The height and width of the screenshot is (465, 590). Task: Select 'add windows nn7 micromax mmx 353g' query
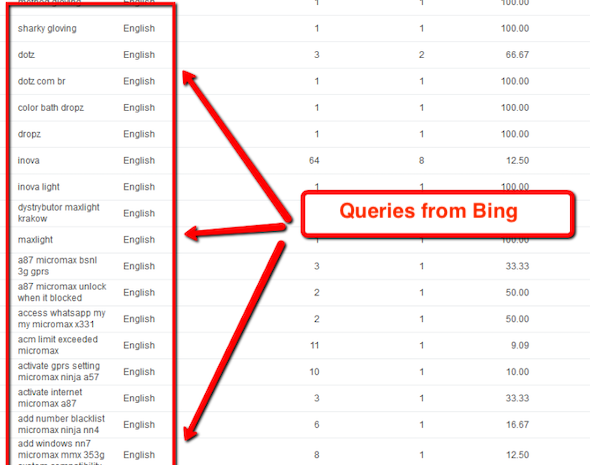61,451
